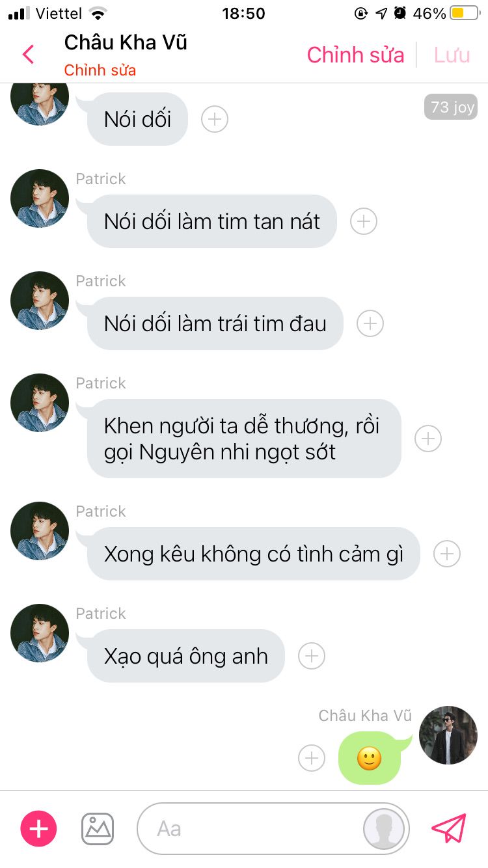Image resolution: width=488 pixels, height=868 pixels.
Task: Tap the pink 'Chỉnh sửa' header button
Action: (x=356, y=55)
